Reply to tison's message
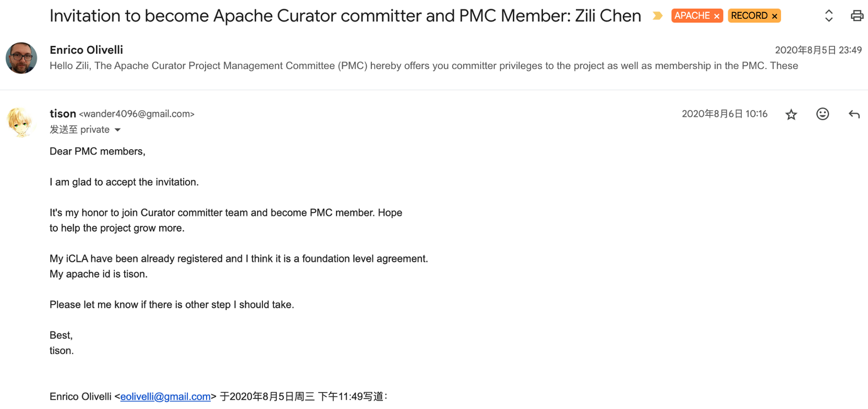 click(x=854, y=114)
